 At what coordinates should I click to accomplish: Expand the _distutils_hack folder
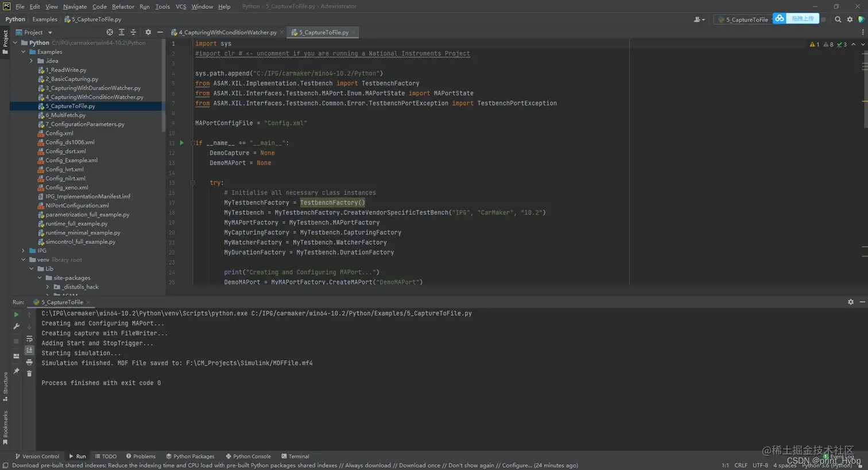[48, 287]
